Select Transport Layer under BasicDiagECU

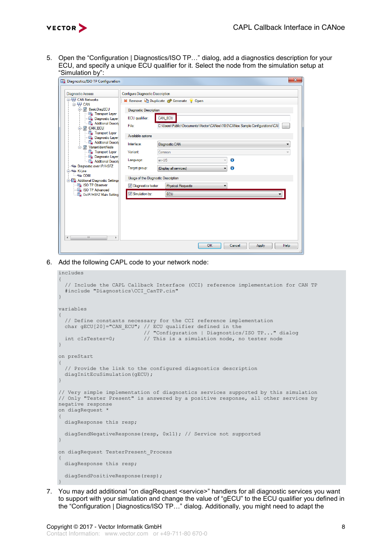102,114
